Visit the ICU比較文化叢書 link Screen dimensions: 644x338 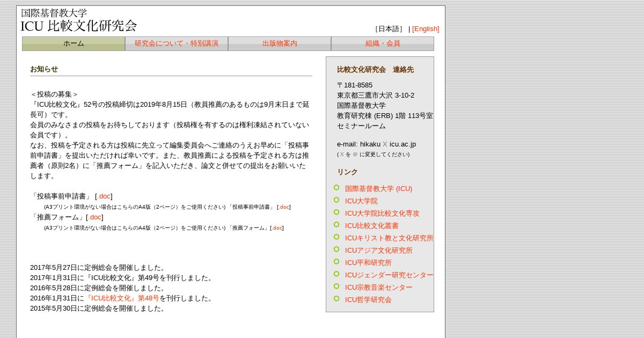pyautogui.click(x=372, y=226)
